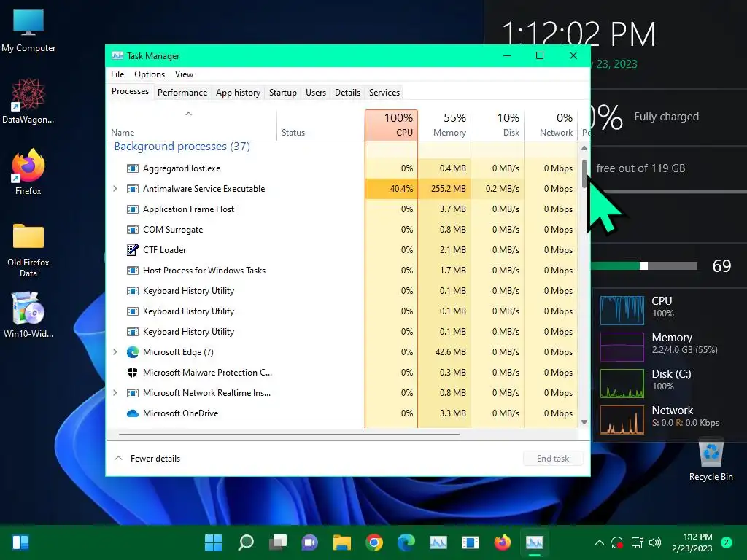Image resolution: width=747 pixels, height=560 pixels.
Task: Open the View menu
Action: (184, 74)
